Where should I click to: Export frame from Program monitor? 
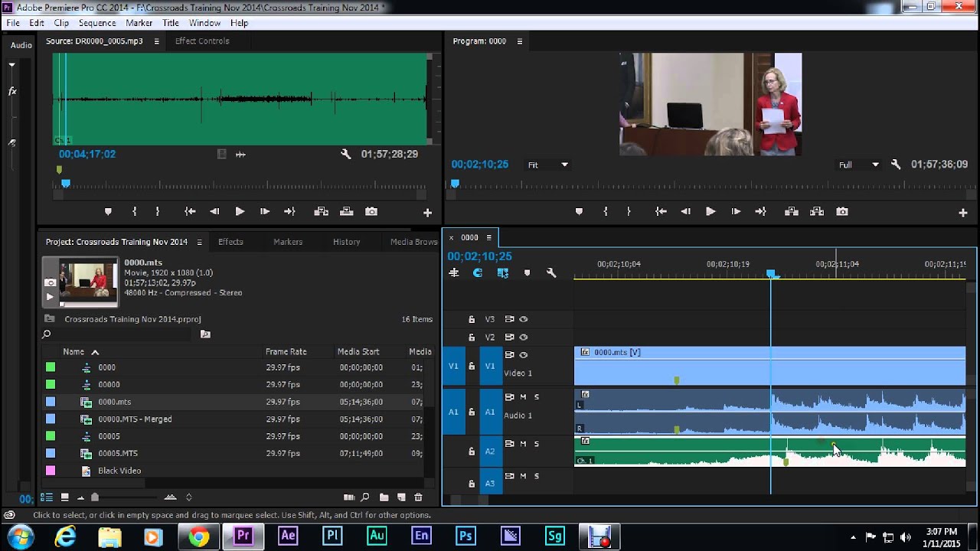(842, 212)
